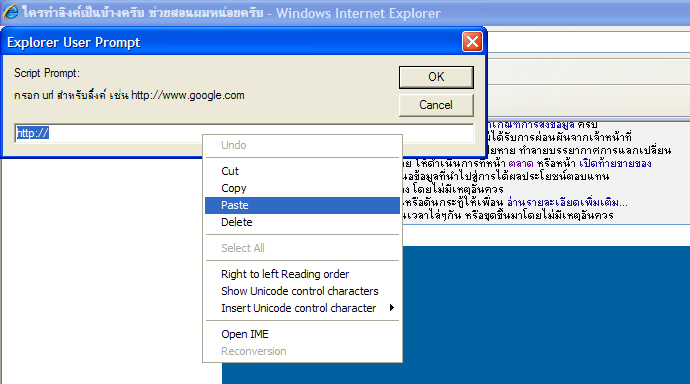Image resolution: width=690 pixels, height=384 pixels.
Task: Open the ตลาด link on the page
Action: 521,164
